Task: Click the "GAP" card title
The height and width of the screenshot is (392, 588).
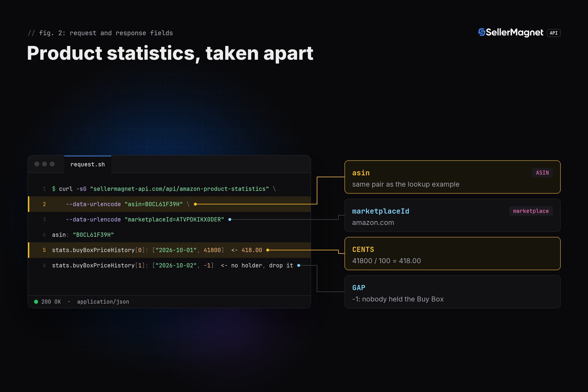Action: pos(359,288)
